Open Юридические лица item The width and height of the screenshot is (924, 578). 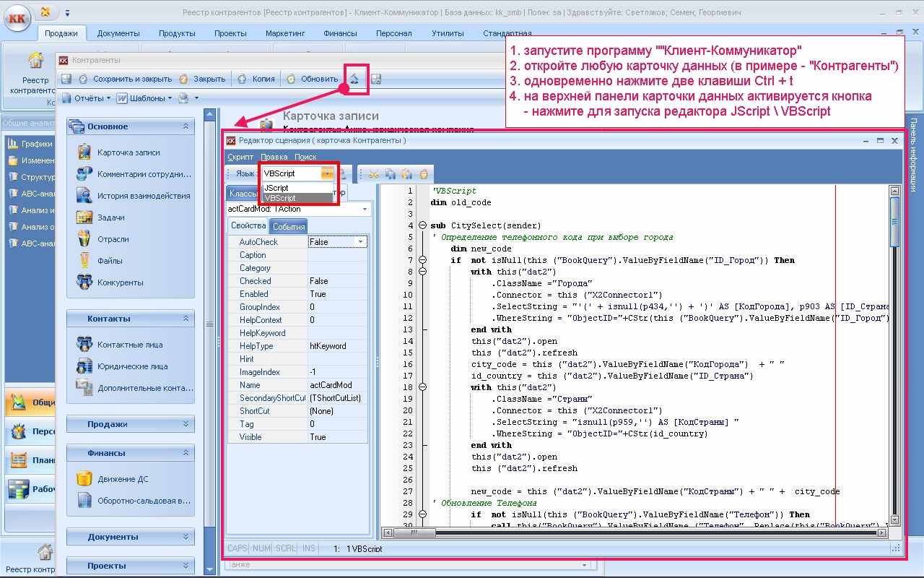(x=123, y=366)
